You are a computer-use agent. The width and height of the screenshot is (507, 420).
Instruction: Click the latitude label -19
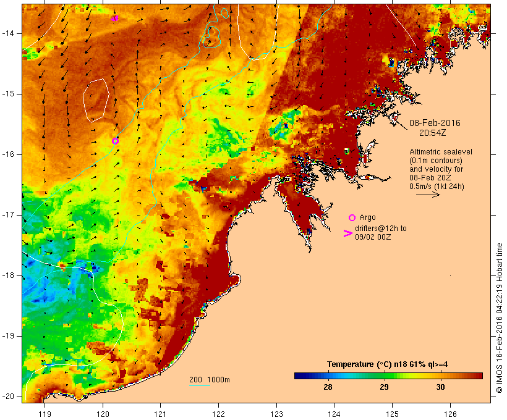coord(8,336)
